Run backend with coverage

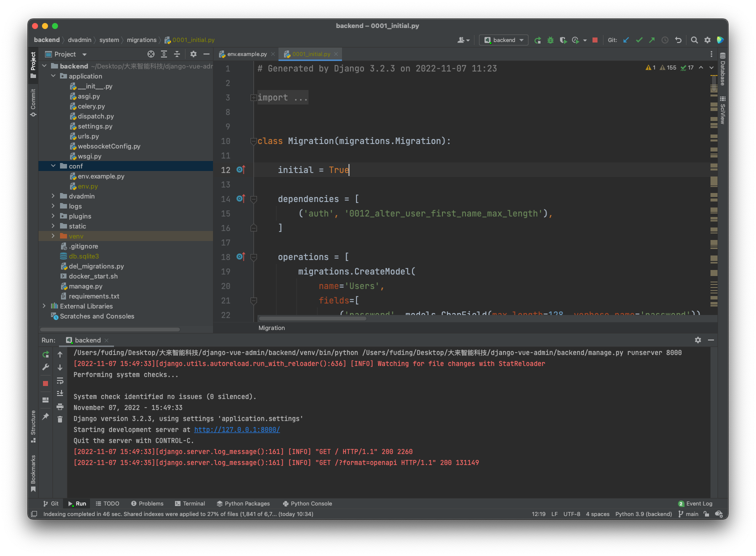[563, 40]
